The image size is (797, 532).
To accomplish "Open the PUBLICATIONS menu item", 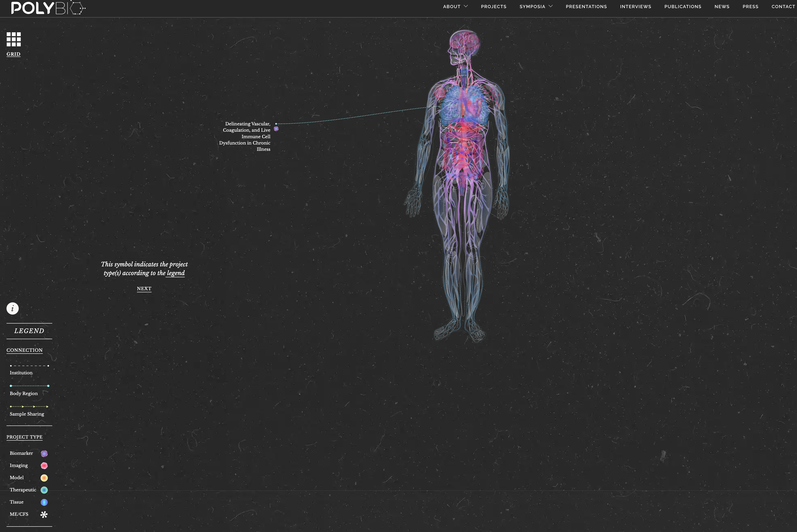I will [682, 7].
